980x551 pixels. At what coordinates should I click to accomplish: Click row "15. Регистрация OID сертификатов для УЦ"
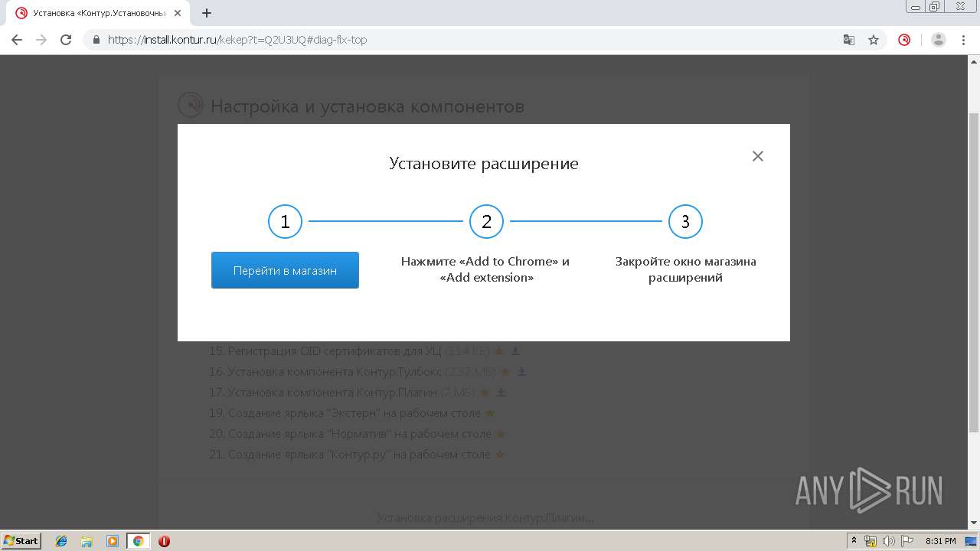pos(325,351)
